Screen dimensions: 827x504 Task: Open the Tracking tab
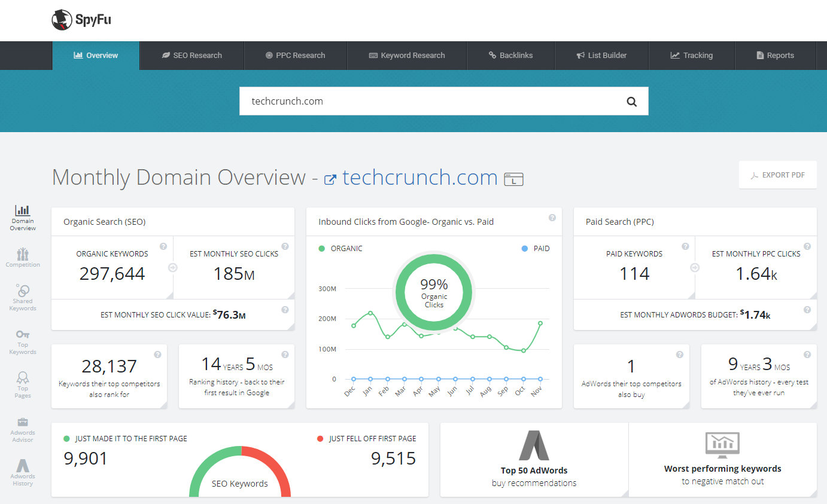pyautogui.click(x=692, y=56)
